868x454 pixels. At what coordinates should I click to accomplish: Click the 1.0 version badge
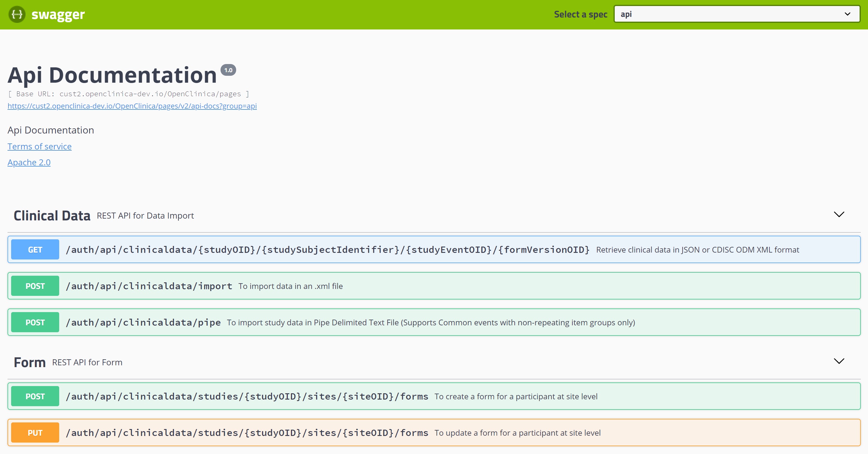pos(228,70)
